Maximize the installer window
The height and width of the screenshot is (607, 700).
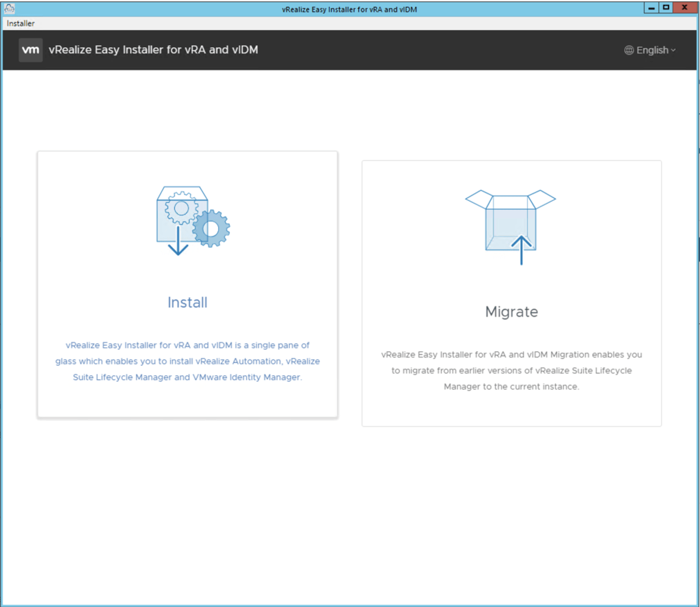665,7
